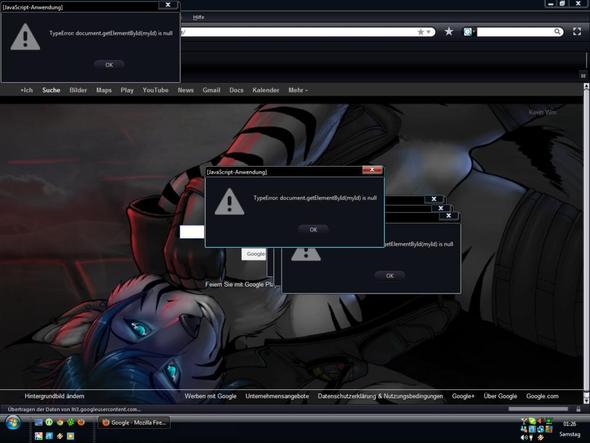Expand the Mehr dropdown in Google bar
The image size is (590, 443).
point(298,90)
